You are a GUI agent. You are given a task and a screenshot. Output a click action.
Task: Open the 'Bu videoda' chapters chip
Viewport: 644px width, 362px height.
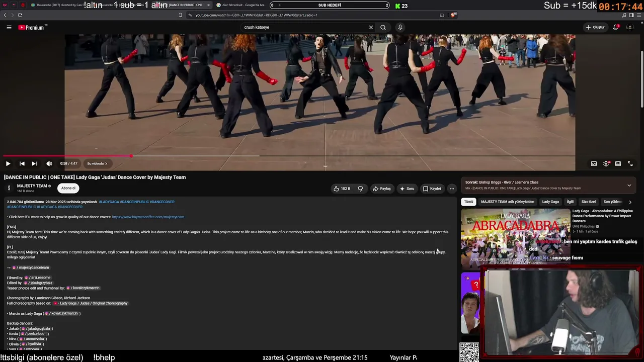[x=97, y=163]
